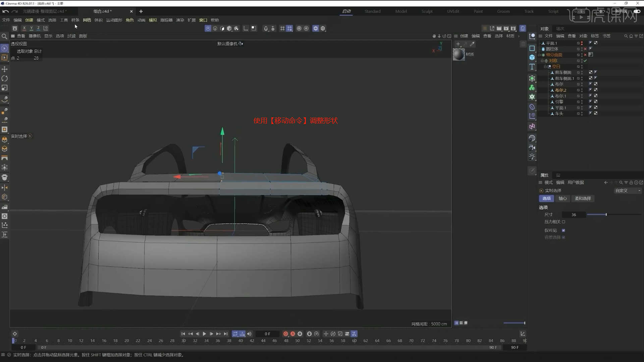Click the material sphere thumbnail
The width and height of the screenshot is (644, 362).
pyautogui.click(x=459, y=54)
